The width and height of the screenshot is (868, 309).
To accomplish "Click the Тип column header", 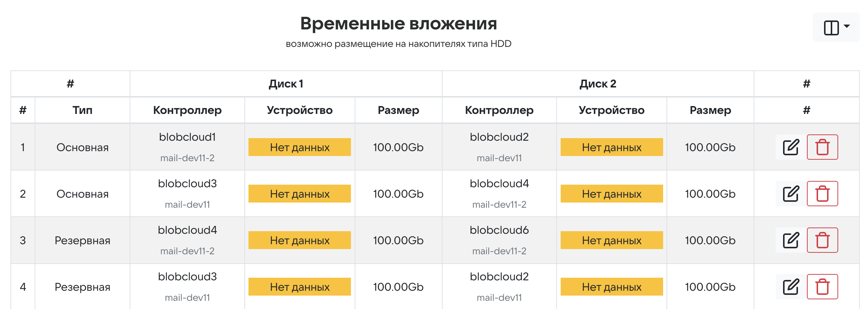I will pos(82,110).
